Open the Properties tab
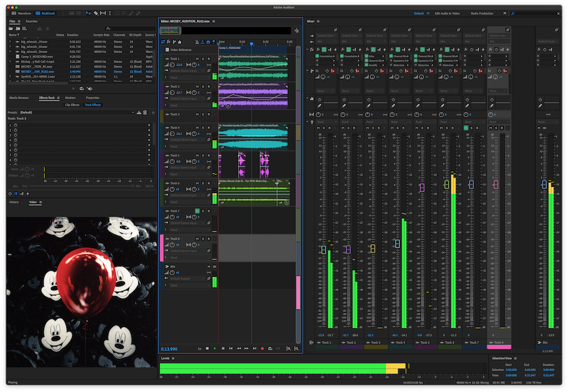568x392 pixels. tap(93, 98)
